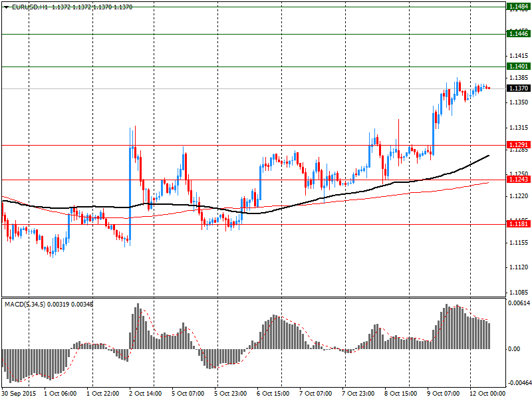Click the 1.1155 price axis value

click(519, 242)
